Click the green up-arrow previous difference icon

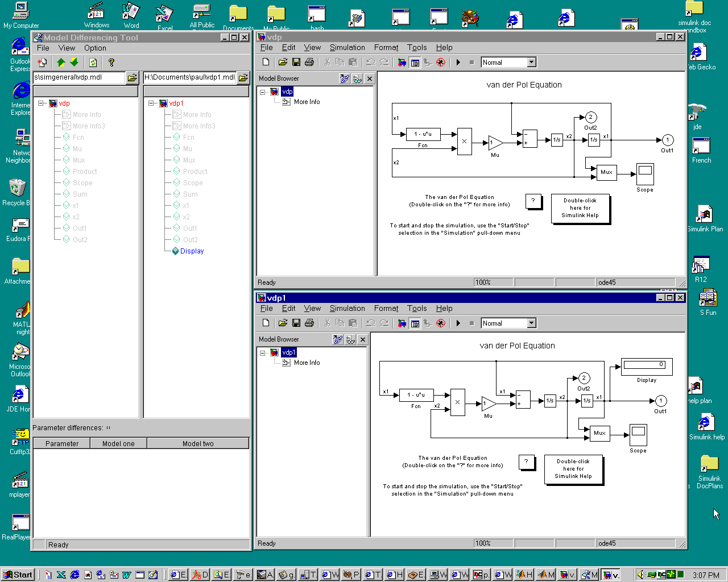pyautogui.click(x=61, y=63)
